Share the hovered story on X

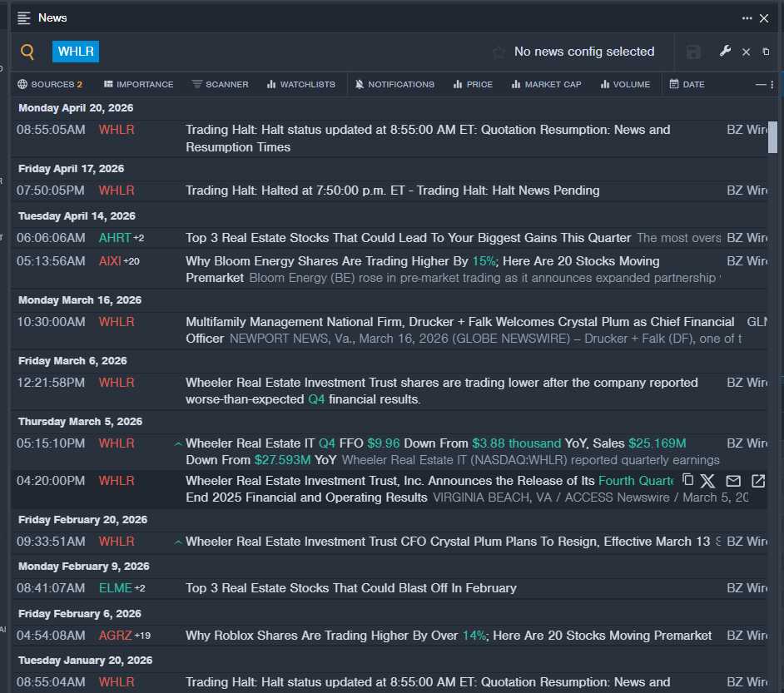tap(707, 481)
